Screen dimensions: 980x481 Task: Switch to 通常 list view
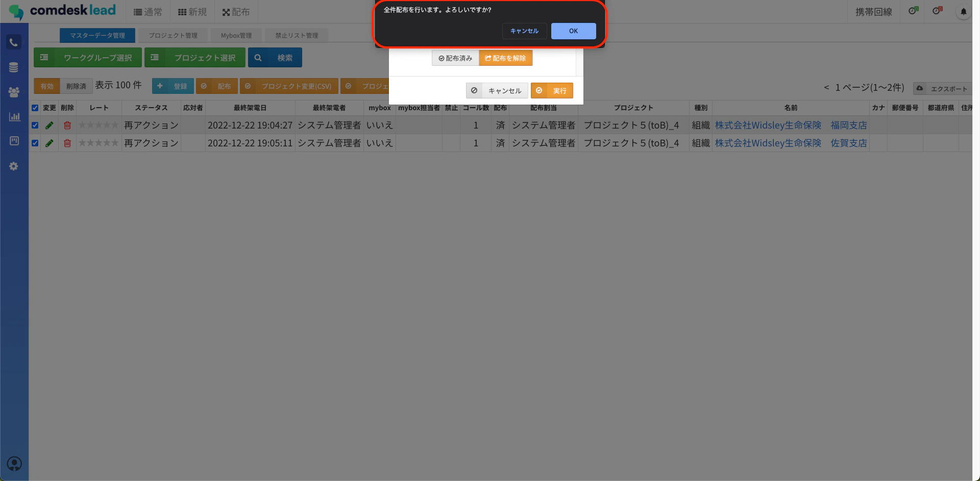pos(148,12)
